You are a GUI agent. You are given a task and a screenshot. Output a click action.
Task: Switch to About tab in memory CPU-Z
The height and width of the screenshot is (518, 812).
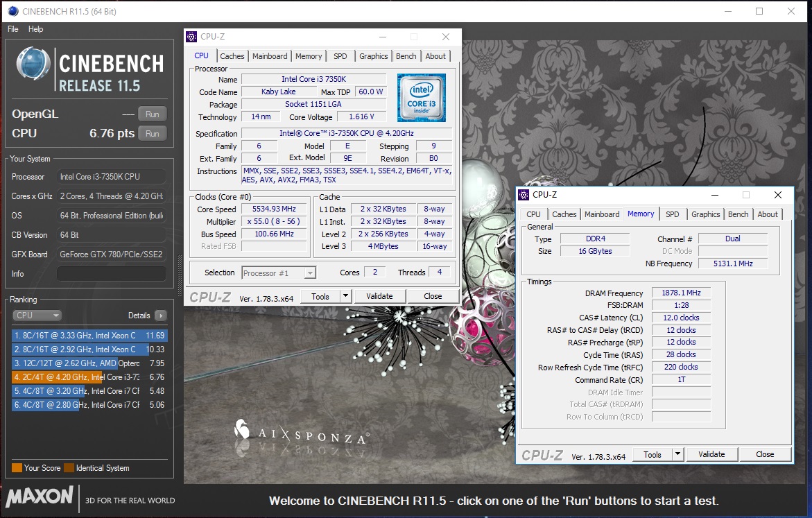point(768,214)
